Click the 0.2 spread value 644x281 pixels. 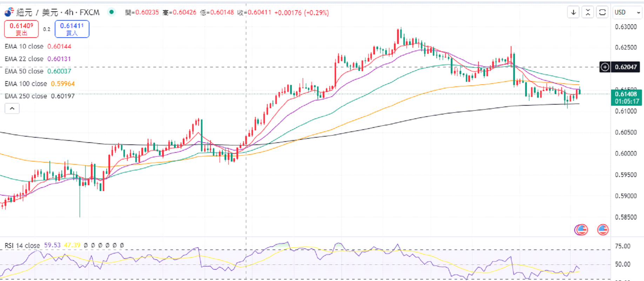(x=47, y=29)
